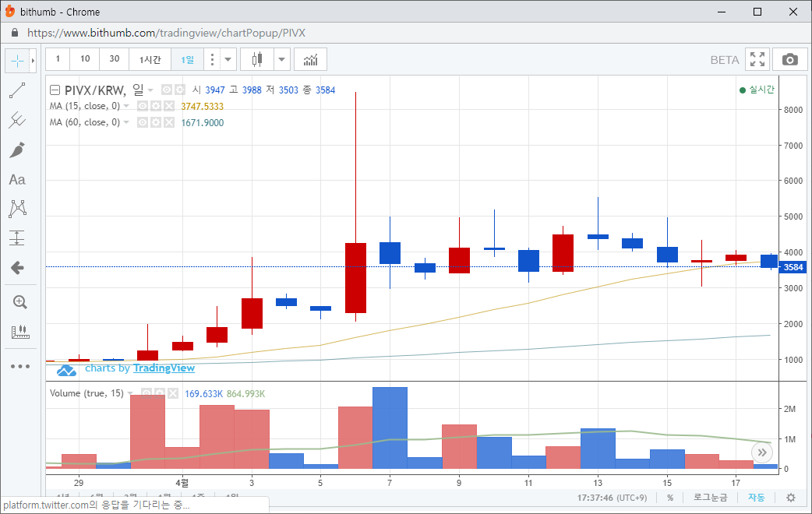
Task: Toggle PIVX/KRW series visibility eye
Action: tap(166, 90)
